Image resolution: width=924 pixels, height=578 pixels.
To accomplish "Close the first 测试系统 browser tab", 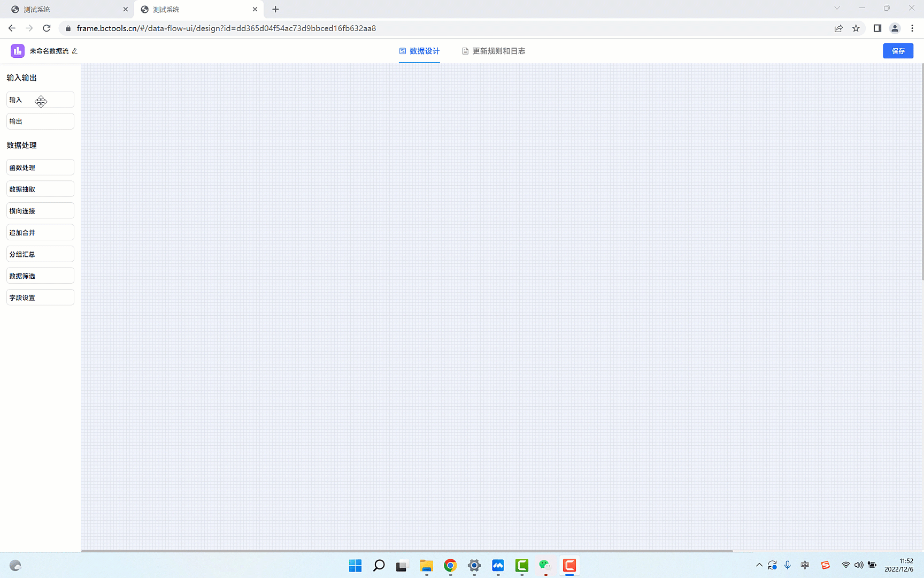I will tap(126, 9).
